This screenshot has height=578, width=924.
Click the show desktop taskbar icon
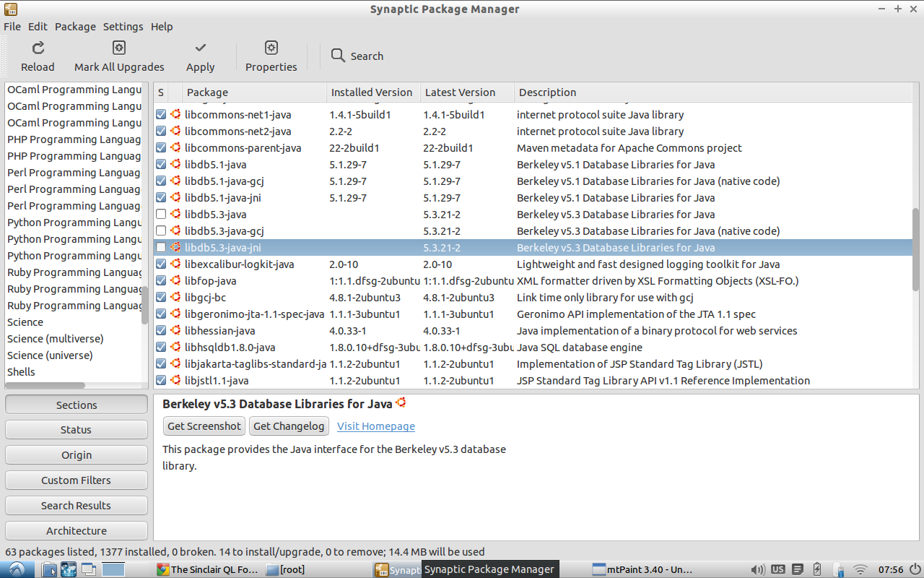(x=89, y=569)
